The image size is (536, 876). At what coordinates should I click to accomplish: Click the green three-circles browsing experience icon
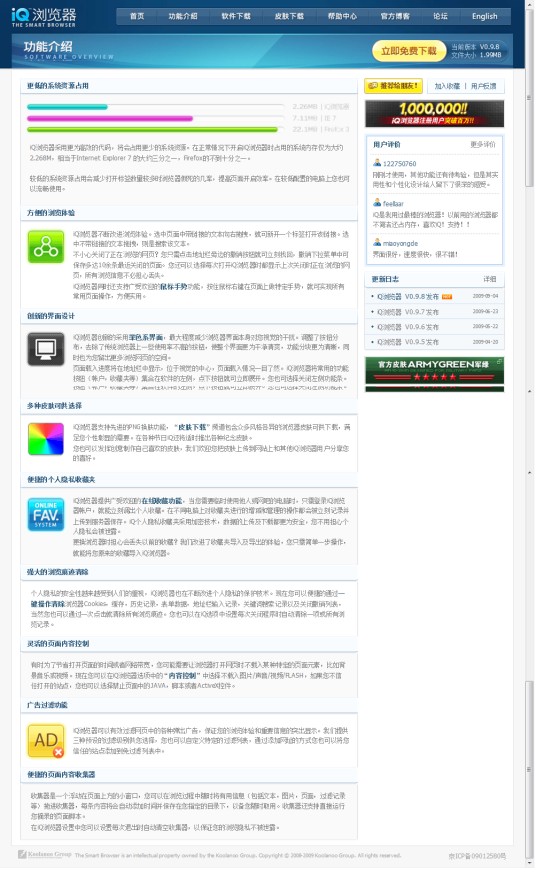point(46,246)
